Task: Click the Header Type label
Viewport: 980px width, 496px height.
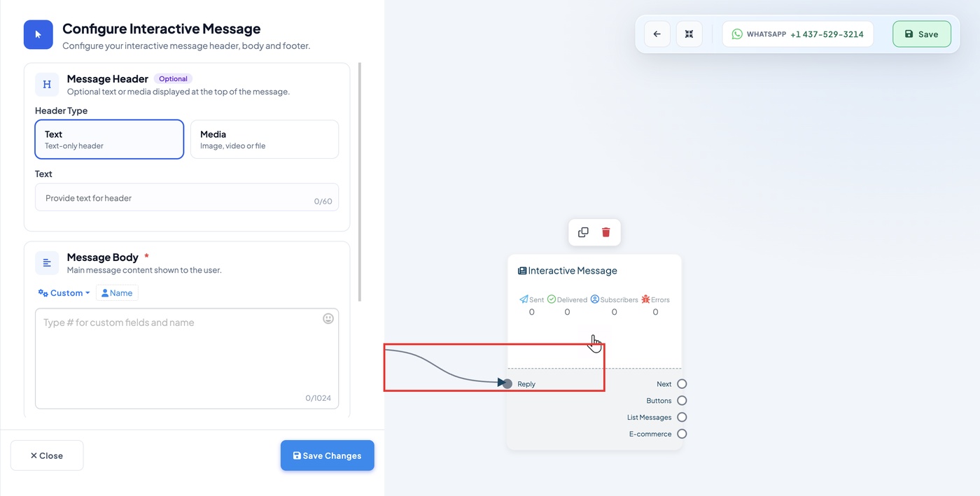Action: tap(62, 111)
